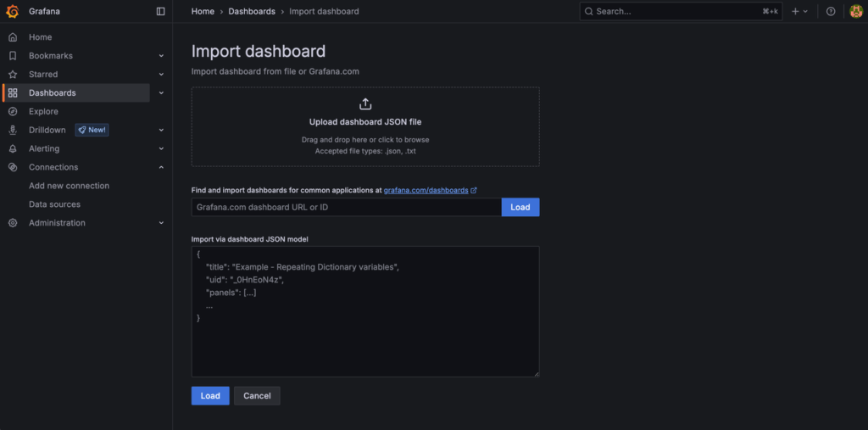Click external link icon beside grafana.com/dashboards
868x430 pixels.
474,190
